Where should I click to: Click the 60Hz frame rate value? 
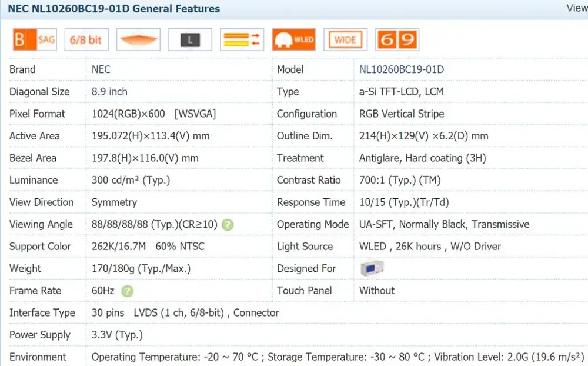pyautogui.click(x=103, y=291)
